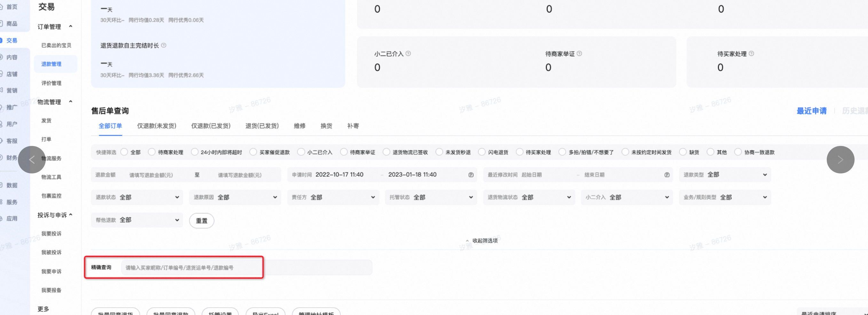Click the 精确查询 search input field
The image size is (868, 315).
point(247,267)
